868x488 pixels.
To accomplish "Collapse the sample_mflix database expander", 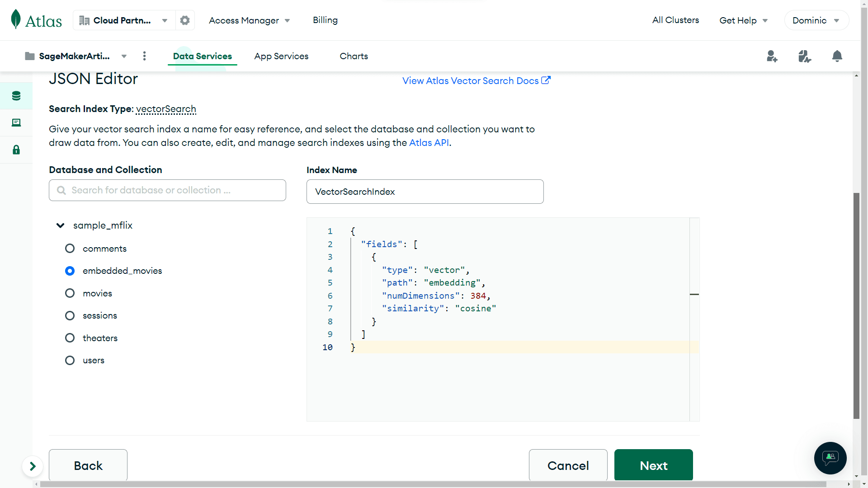I will tap(60, 225).
